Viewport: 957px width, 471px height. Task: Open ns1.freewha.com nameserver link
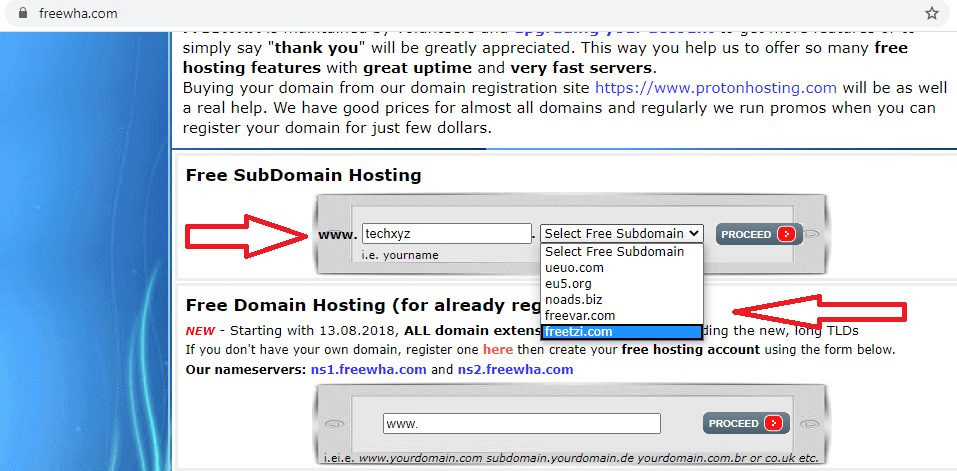369,369
